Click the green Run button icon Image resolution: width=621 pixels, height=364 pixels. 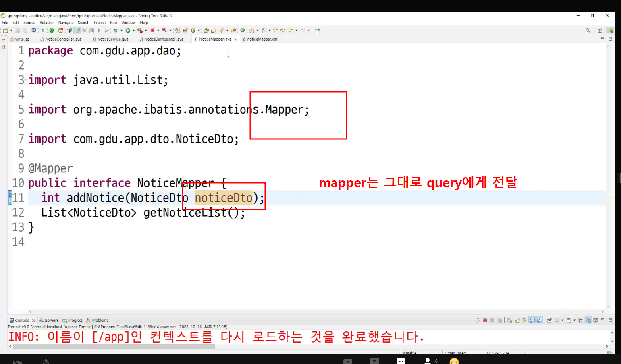click(x=128, y=30)
